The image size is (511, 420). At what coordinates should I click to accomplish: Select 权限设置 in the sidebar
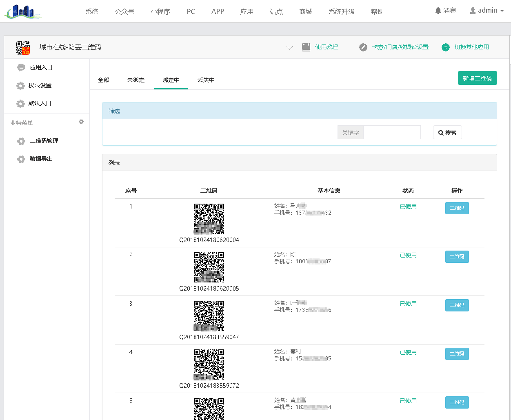pos(40,85)
